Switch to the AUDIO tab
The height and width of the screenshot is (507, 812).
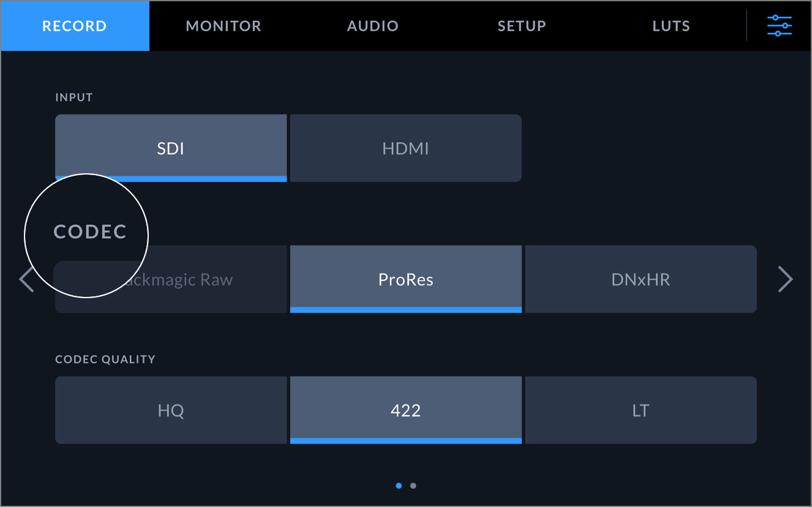[x=372, y=26]
